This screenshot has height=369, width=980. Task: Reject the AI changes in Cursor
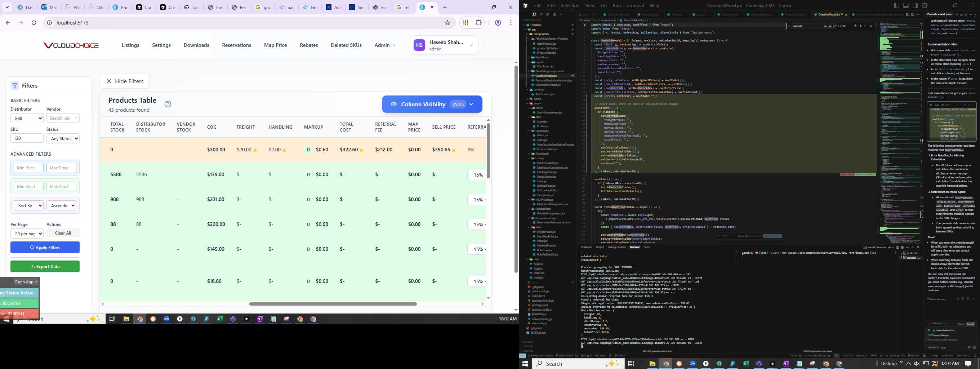(961, 324)
